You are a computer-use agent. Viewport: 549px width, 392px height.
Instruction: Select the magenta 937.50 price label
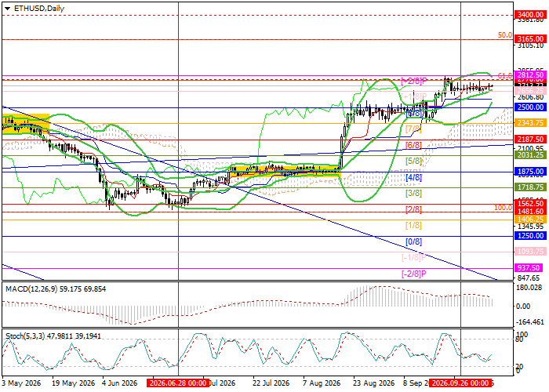coord(528,268)
